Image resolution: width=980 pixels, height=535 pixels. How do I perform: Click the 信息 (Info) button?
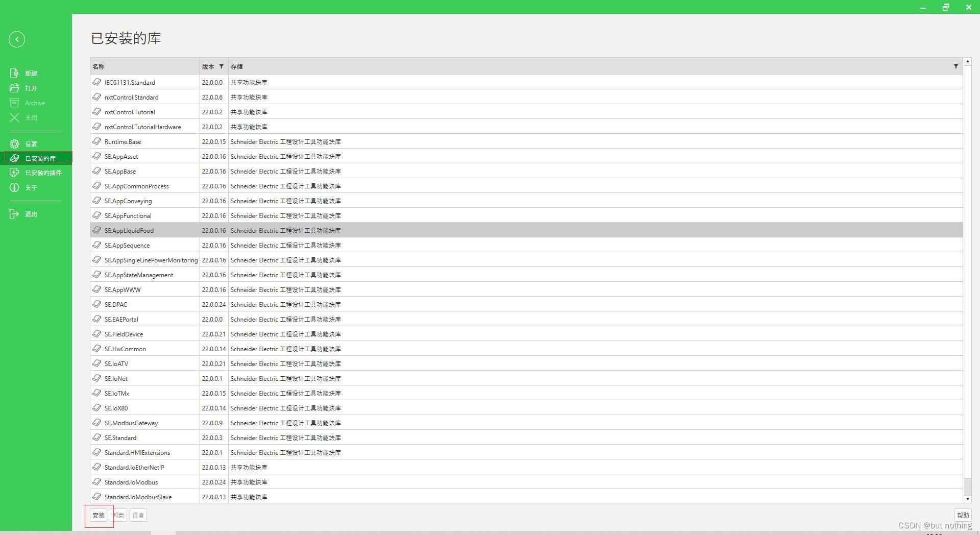[138, 516]
